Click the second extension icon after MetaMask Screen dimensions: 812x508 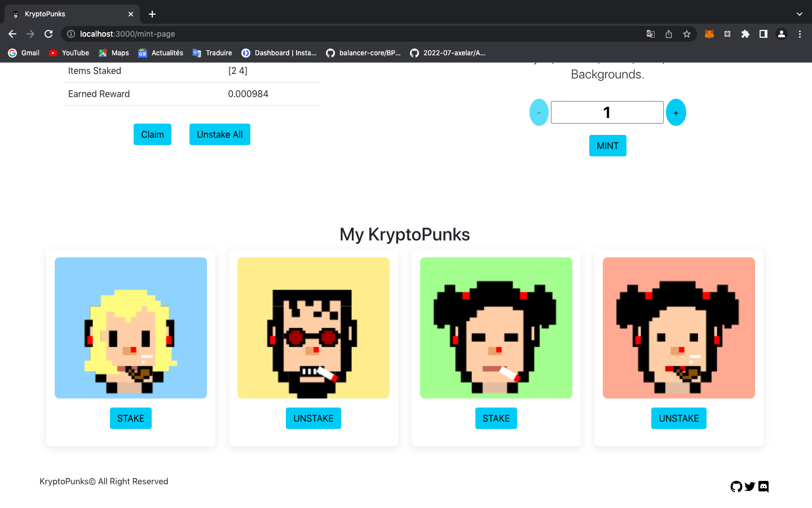(727, 34)
